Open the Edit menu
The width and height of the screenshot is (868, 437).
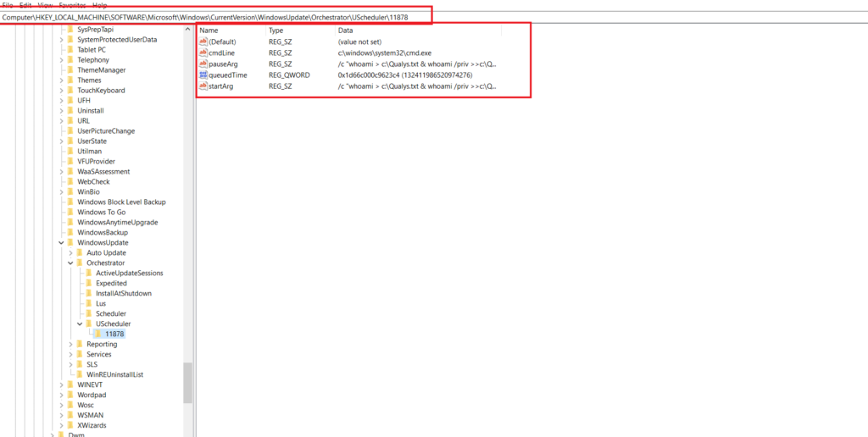pos(25,4)
